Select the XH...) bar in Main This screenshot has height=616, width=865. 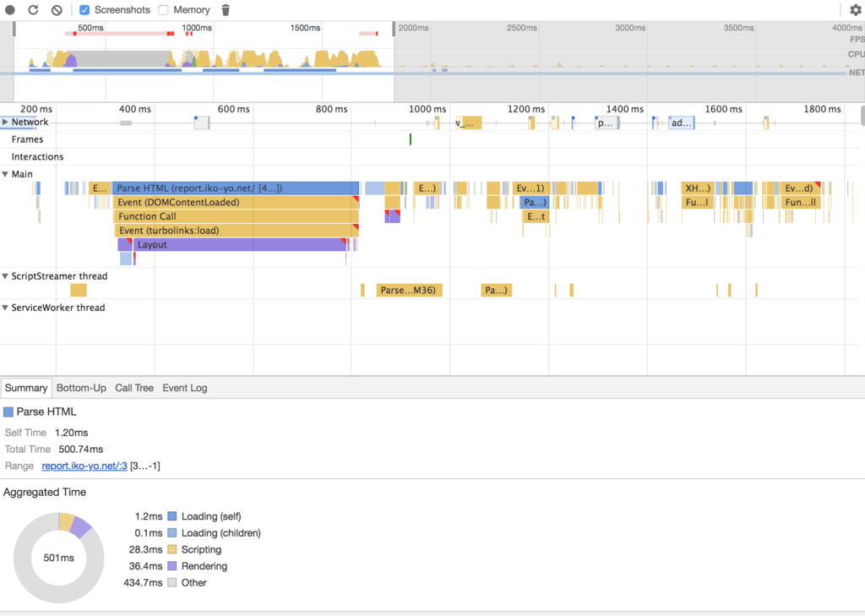click(x=698, y=188)
